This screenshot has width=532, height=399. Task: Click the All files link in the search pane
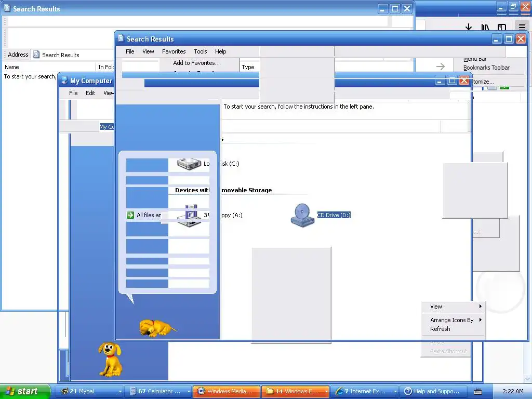[149, 215]
